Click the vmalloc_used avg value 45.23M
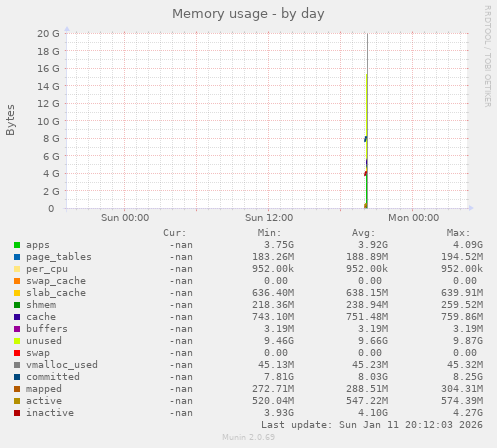497x448 pixels. [370, 365]
